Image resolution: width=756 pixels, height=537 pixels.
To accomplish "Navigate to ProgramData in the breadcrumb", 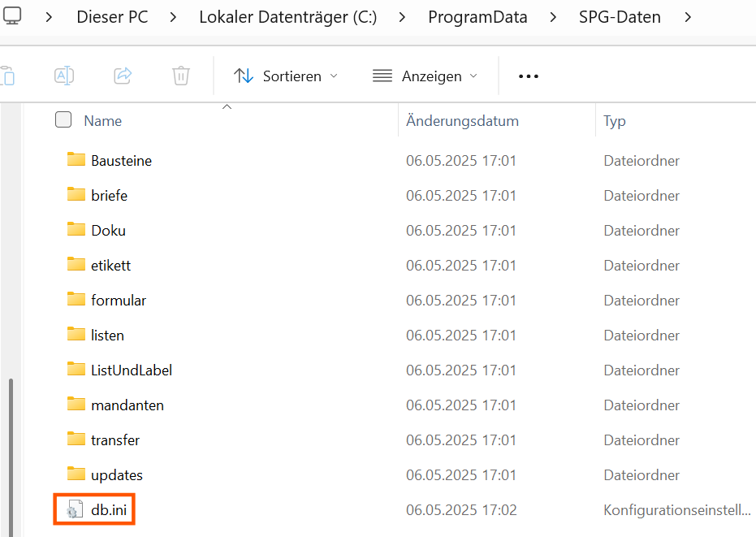I will click(x=477, y=17).
